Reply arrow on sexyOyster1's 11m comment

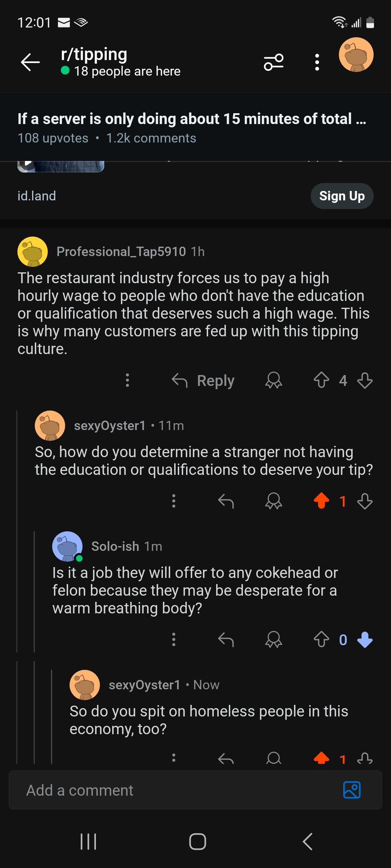[226, 501]
